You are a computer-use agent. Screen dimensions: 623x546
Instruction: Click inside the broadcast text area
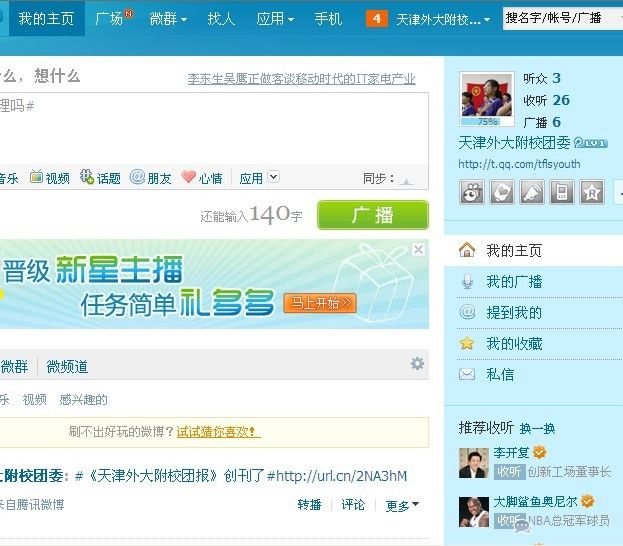coord(214,128)
